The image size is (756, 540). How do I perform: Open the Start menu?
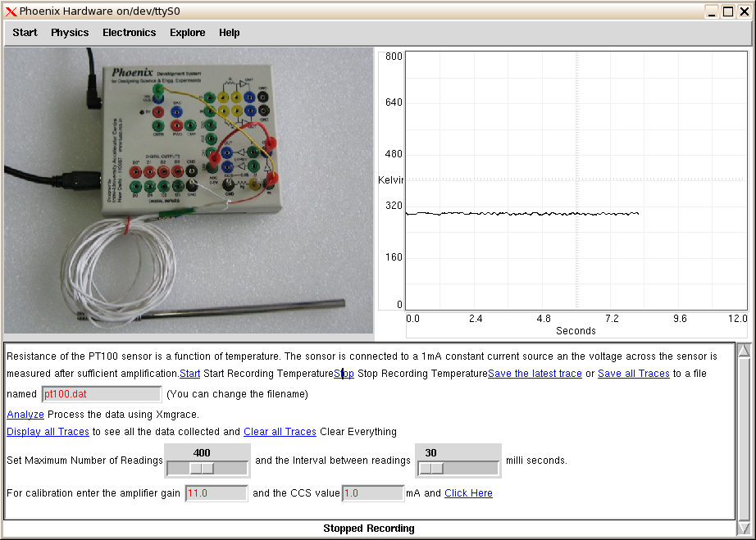(x=25, y=33)
